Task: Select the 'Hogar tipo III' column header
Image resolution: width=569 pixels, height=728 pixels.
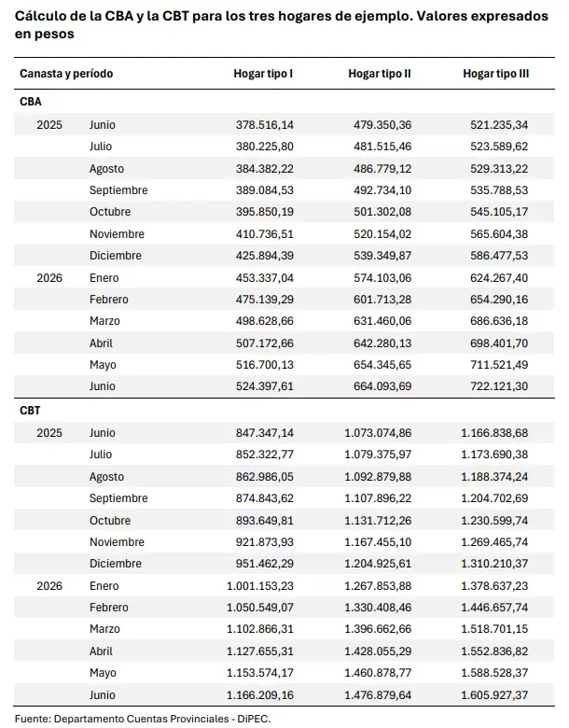Action: click(496, 74)
